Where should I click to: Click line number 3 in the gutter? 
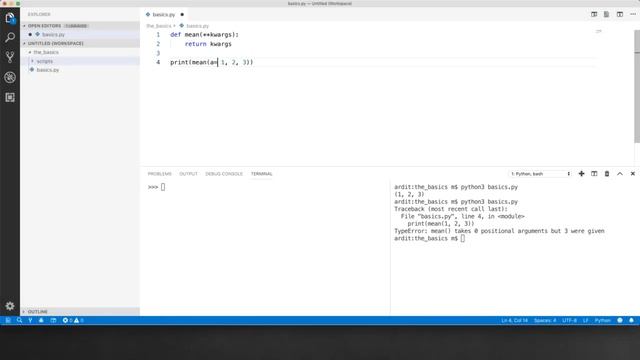(158, 53)
